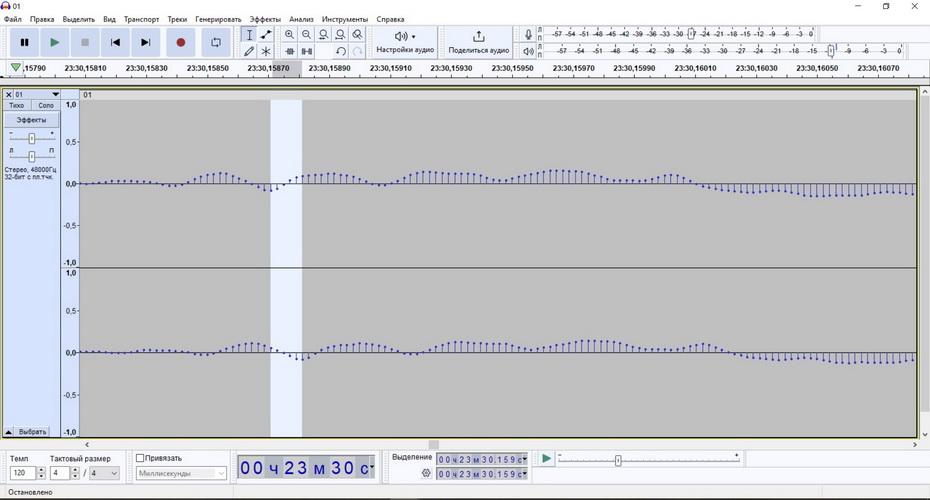Click the Zoom In magnifier icon

point(289,35)
